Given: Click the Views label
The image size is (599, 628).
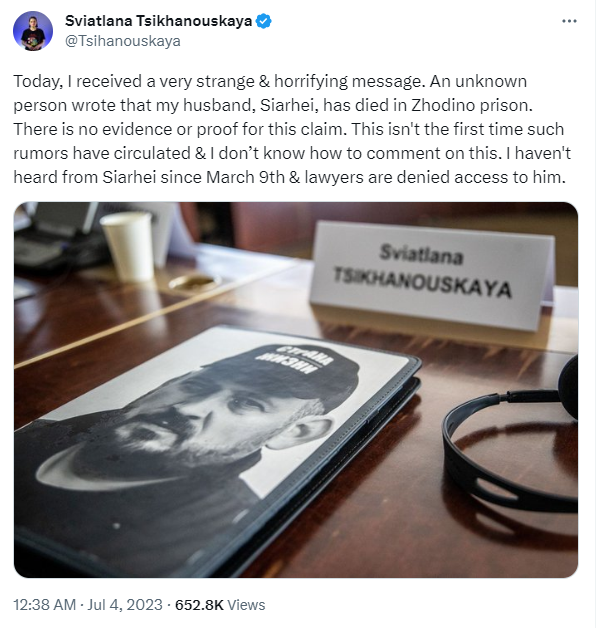Looking at the screenshot, I should point(246,604).
